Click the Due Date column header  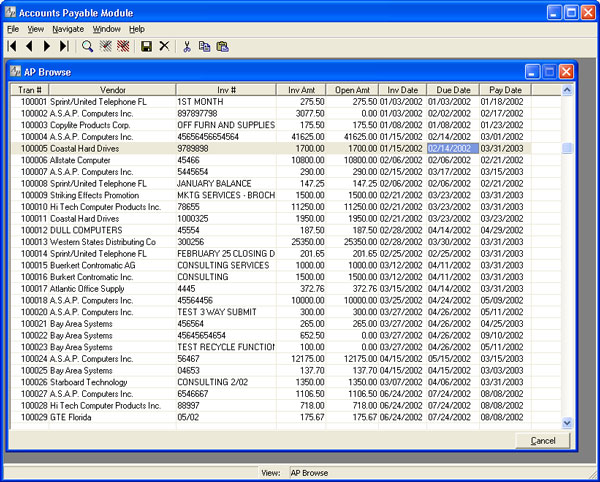click(453, 90)
